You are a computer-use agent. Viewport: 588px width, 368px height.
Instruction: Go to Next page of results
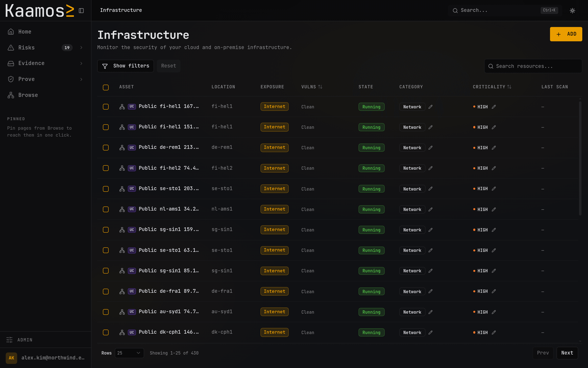(x=567, y=353)
